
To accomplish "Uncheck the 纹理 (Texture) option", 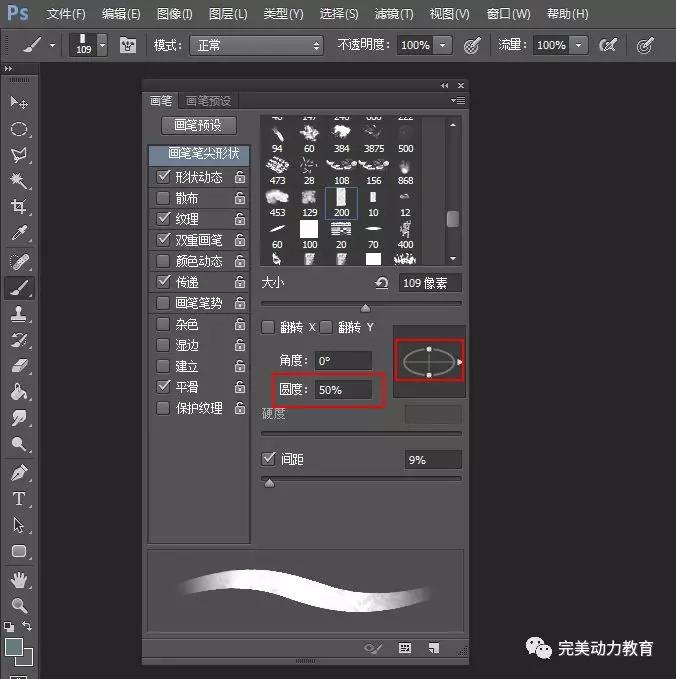I will pyautogui.click(x=164, y=219).
